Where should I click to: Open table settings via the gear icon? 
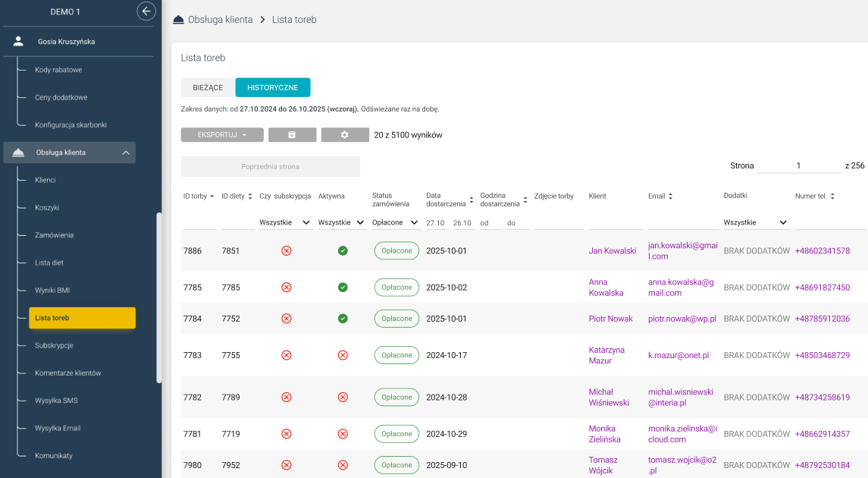[x=344, y=135]
